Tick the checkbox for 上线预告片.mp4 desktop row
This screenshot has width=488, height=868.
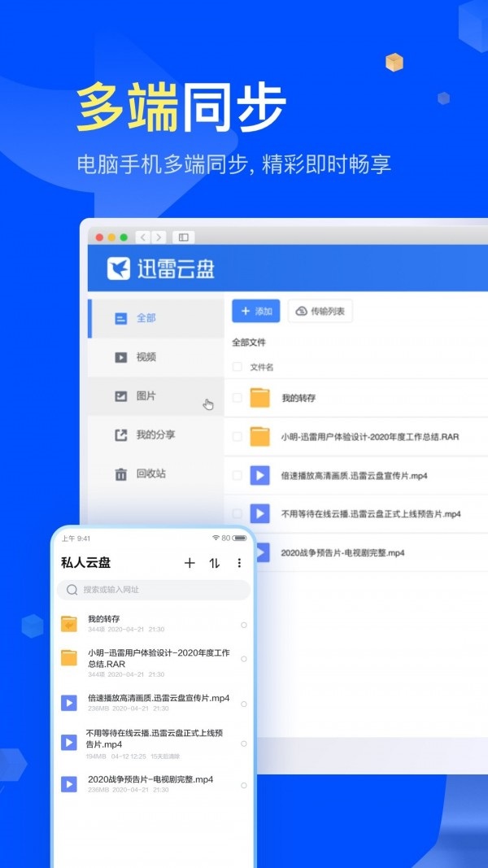click(x=237, y=513)
